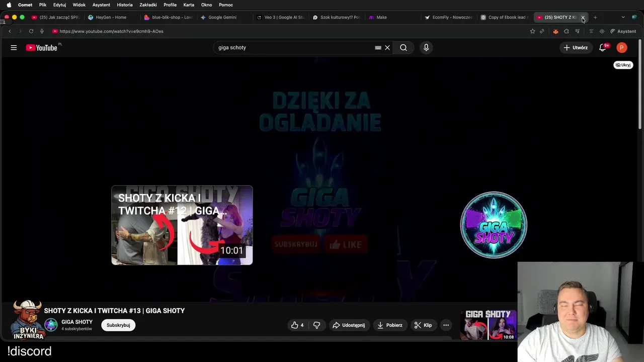Download the video with Pobierz
The image size is (644, 362).
[390, 325]
